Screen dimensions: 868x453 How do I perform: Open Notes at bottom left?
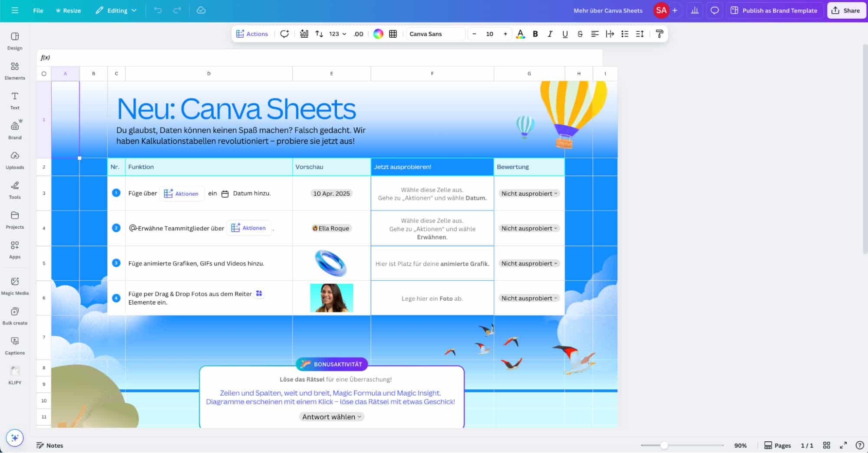(x=50, y=445)
